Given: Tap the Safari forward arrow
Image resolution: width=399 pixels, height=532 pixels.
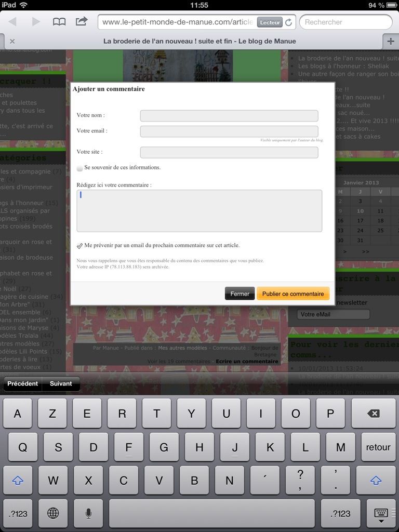Looking at the screenshot, I should click(36, 22).
